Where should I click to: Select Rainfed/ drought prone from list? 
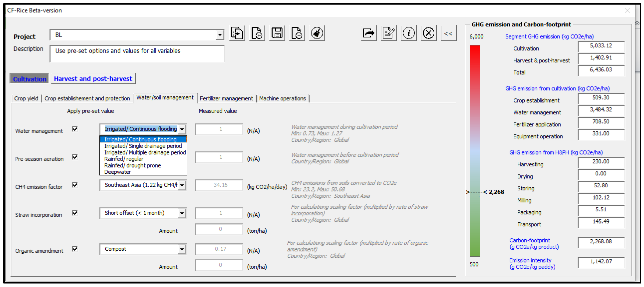(133, 166)
